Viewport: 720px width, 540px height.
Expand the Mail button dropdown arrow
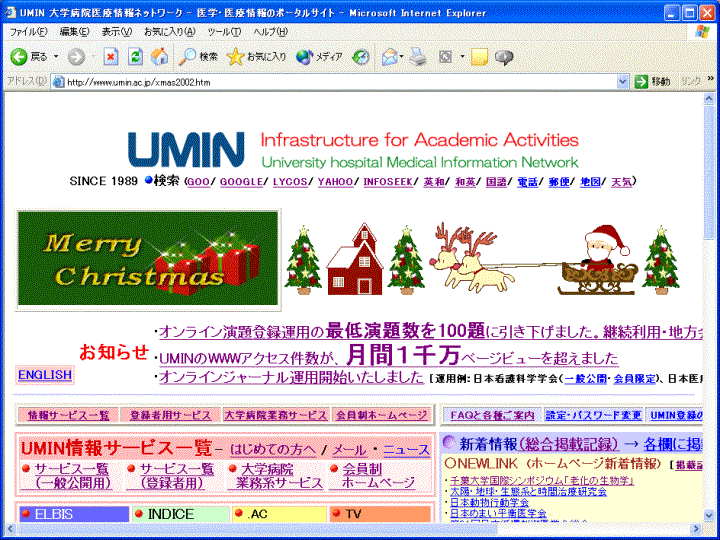coord(403,57)
